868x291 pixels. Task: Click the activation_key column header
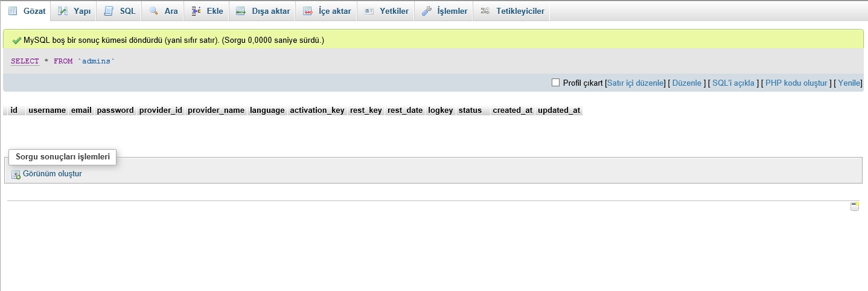[318, 110]
